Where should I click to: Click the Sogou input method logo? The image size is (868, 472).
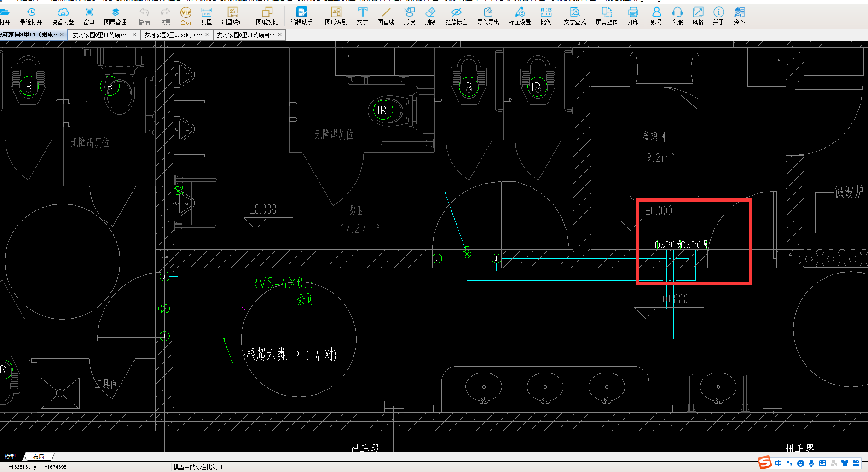[x=765, y=462]
